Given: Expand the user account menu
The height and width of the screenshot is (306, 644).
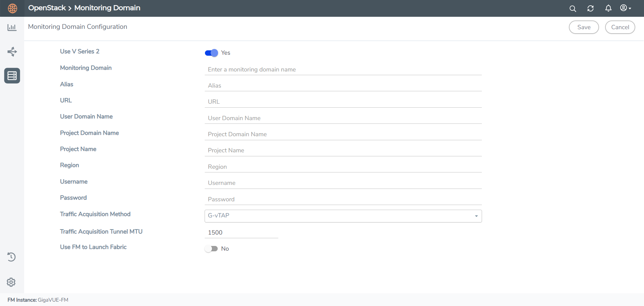Looking at the screenshot, I should click(625, 8).
